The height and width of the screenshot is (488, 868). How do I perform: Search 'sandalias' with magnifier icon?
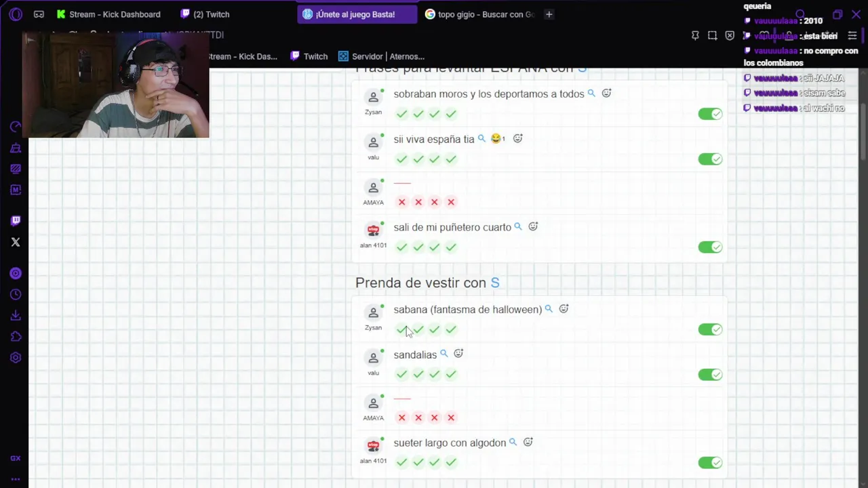(443, 354)
